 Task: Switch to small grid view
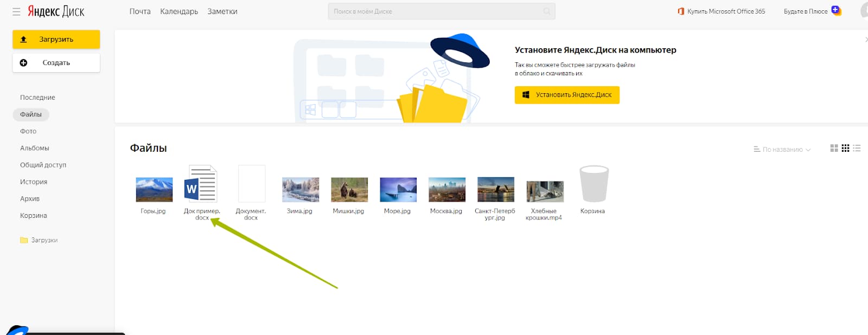click(845, 149)
